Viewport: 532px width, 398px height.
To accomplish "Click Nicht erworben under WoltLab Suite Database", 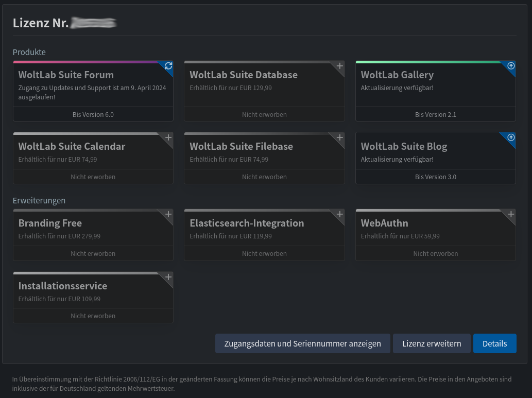I will (264, 114).
